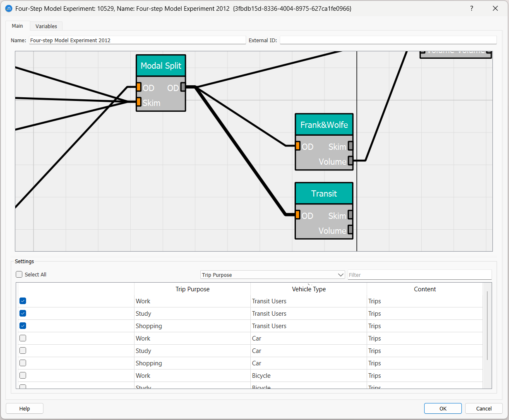Switch to the Main tab

pos(17,26)
